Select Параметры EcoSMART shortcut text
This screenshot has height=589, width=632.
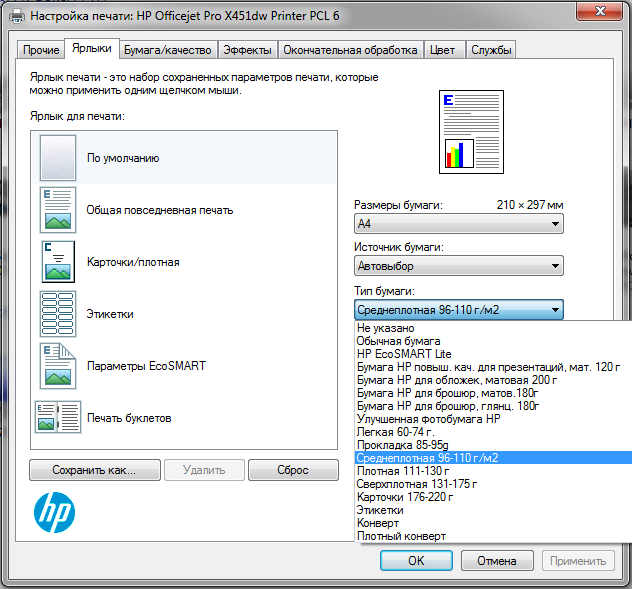tap(146, 366)
